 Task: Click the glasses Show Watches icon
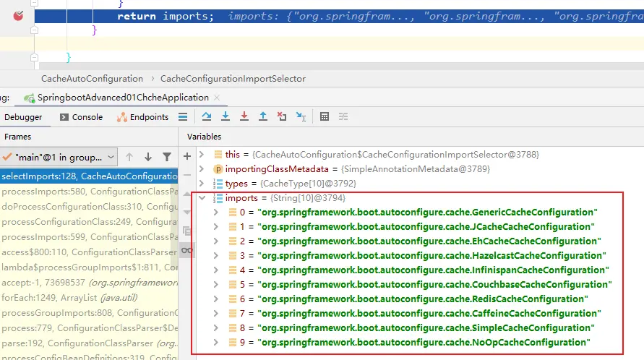[x=187, y=250]
